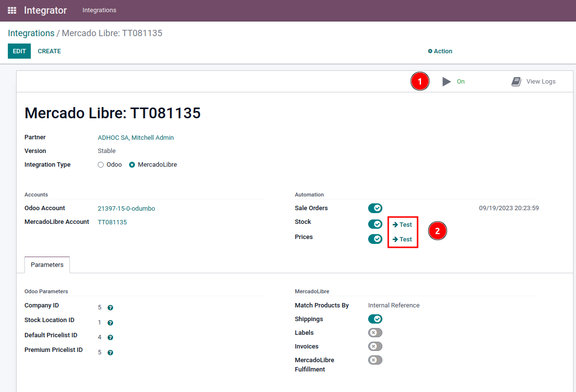This screenshot has width=576, height=392.
Task: Click the Stock Location ID value 1
Action: [99, 322]
